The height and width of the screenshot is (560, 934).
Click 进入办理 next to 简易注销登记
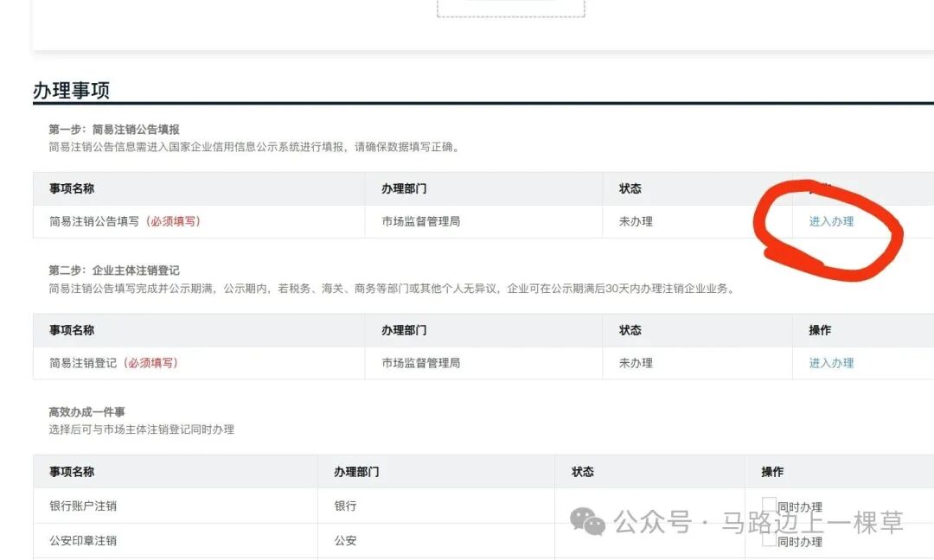(x=833, y=363)
